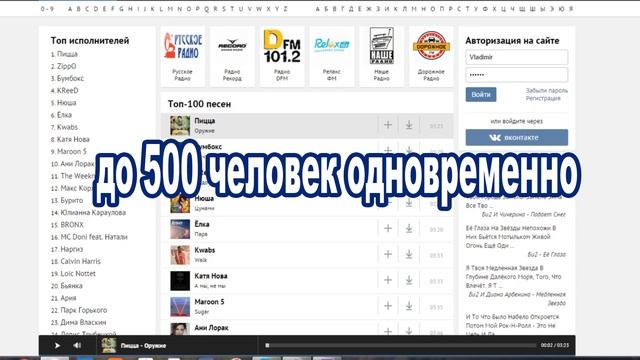
Task: Click the Ёлка track cover thumbnail
Action: tap(180, 229)
